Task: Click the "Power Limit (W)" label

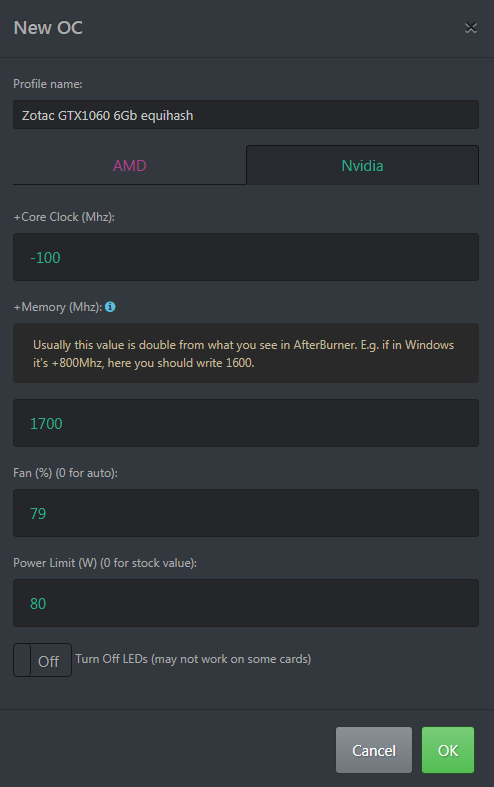Action: coord(55,563)
